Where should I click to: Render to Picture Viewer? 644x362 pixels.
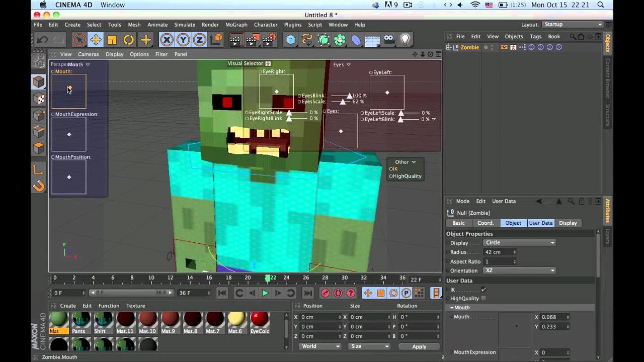click(x=253, y=40)
